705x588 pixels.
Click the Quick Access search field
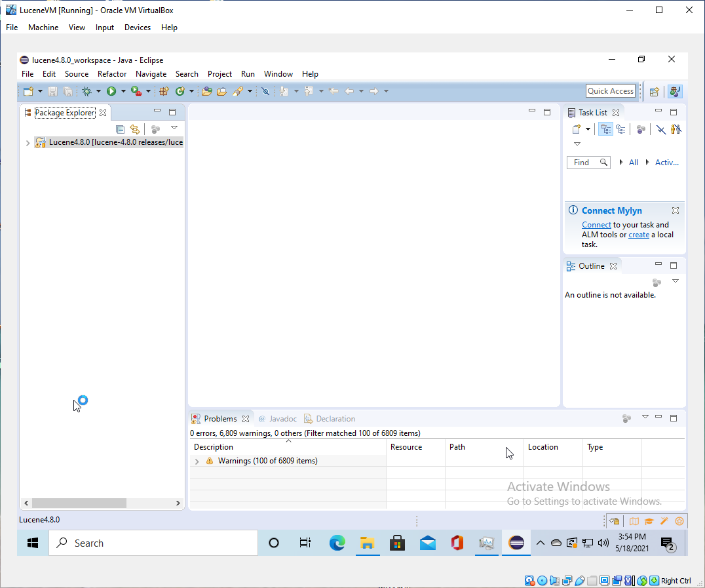(610, 91)
